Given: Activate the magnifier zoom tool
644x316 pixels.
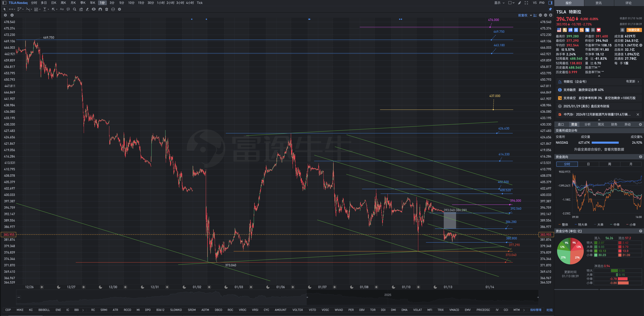Looking at the screenshot, I should pos(74,9).
